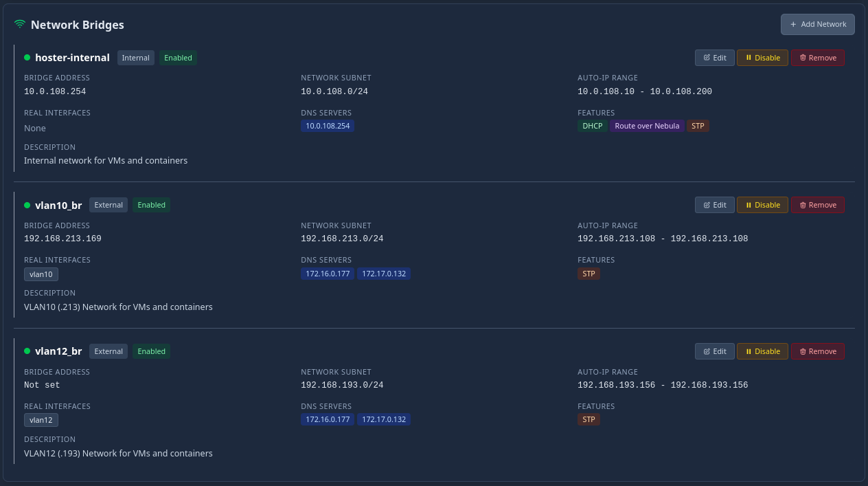Screen dimensions: 868x486
Task: Click the DHCP feature tag
Action: click(592, 126)
